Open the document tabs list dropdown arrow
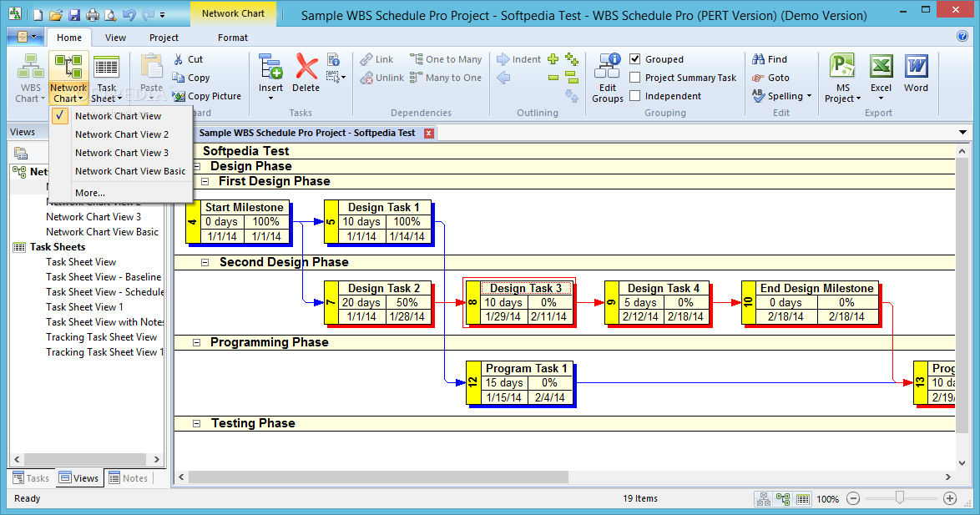 point(962,133)
